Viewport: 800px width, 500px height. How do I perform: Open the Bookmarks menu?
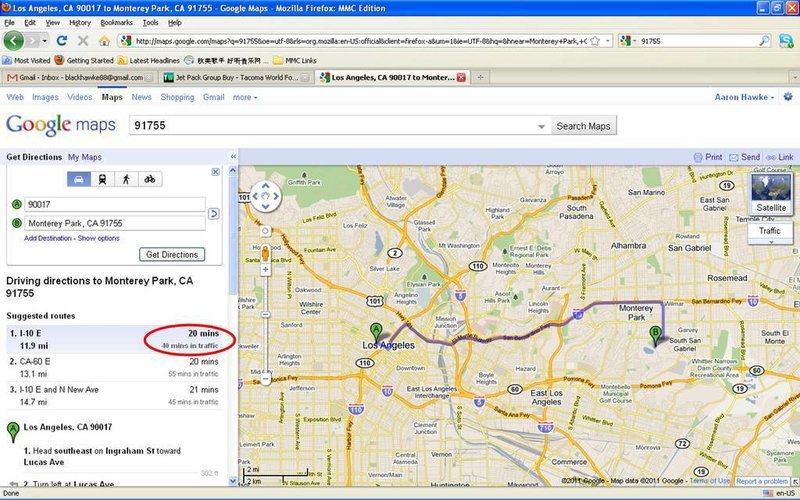[116, 22]
